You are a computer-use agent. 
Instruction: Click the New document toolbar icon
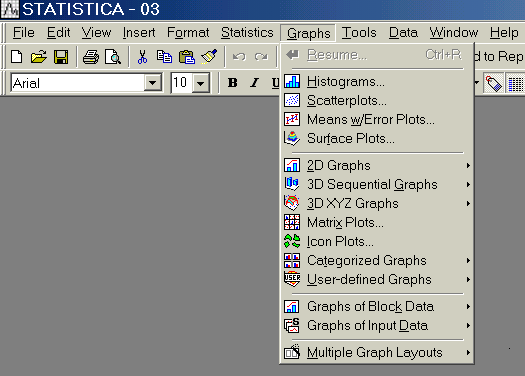click(16, 57)
